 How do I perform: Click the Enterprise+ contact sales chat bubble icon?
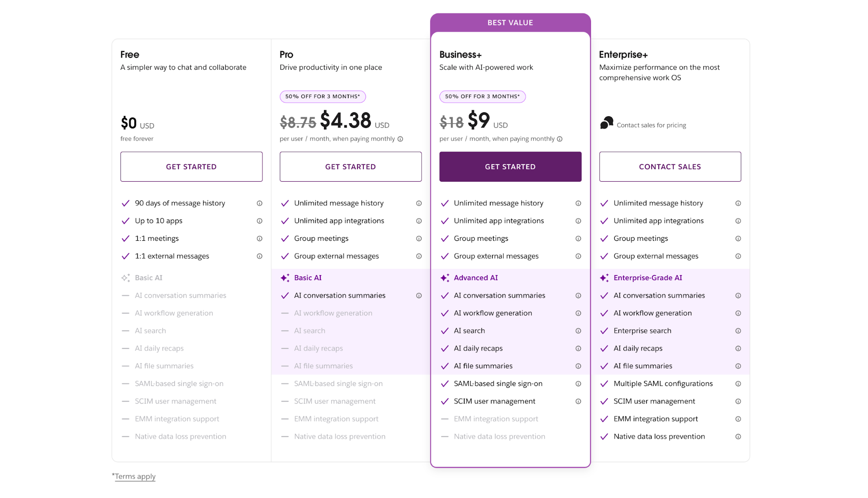click(607, 123)
